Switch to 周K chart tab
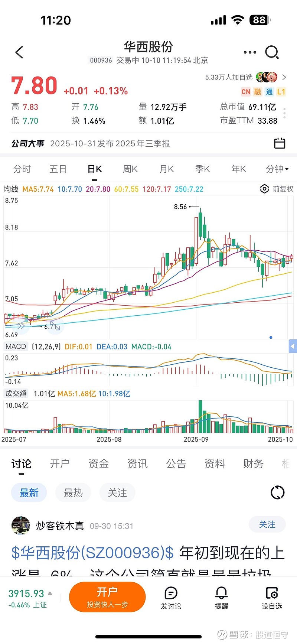 [130, 169]
